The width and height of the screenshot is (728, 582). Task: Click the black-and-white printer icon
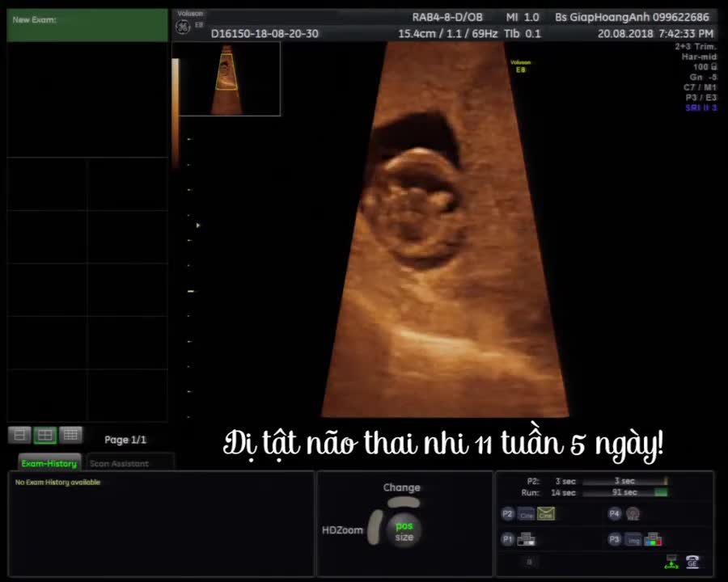527,539
